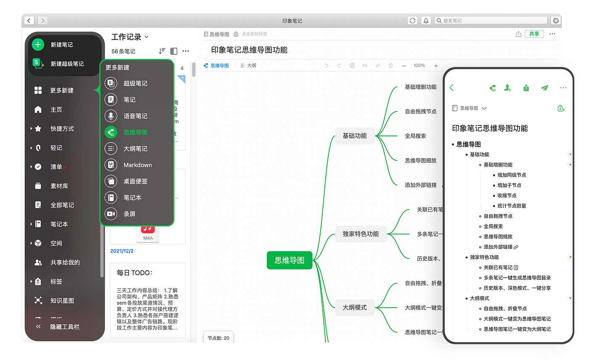Switch to the 思维导图 view tab
The image size is (589, 364).
216,66
